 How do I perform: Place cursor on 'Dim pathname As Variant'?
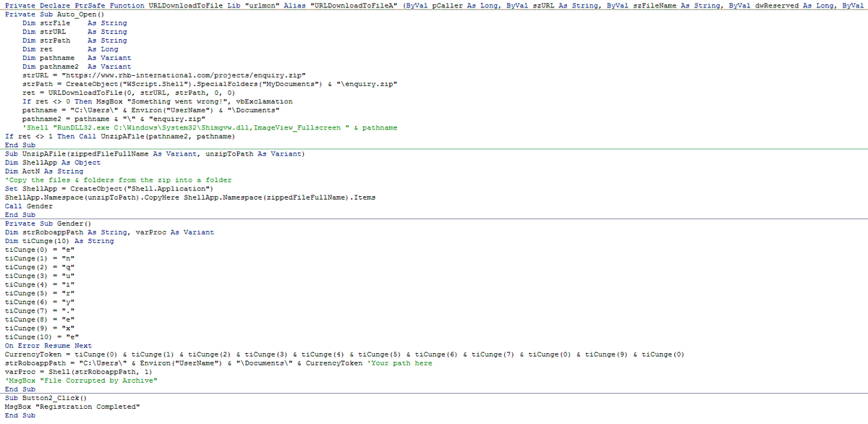coord(77,58)
